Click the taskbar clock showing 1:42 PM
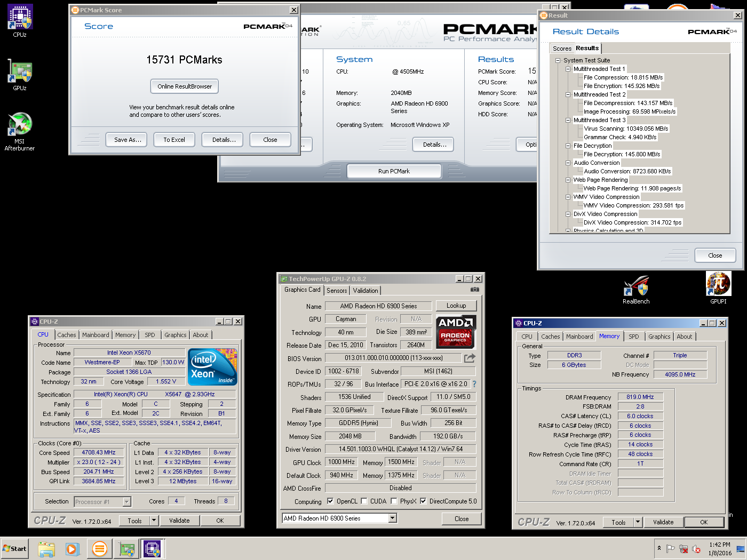 pos(720,545)
